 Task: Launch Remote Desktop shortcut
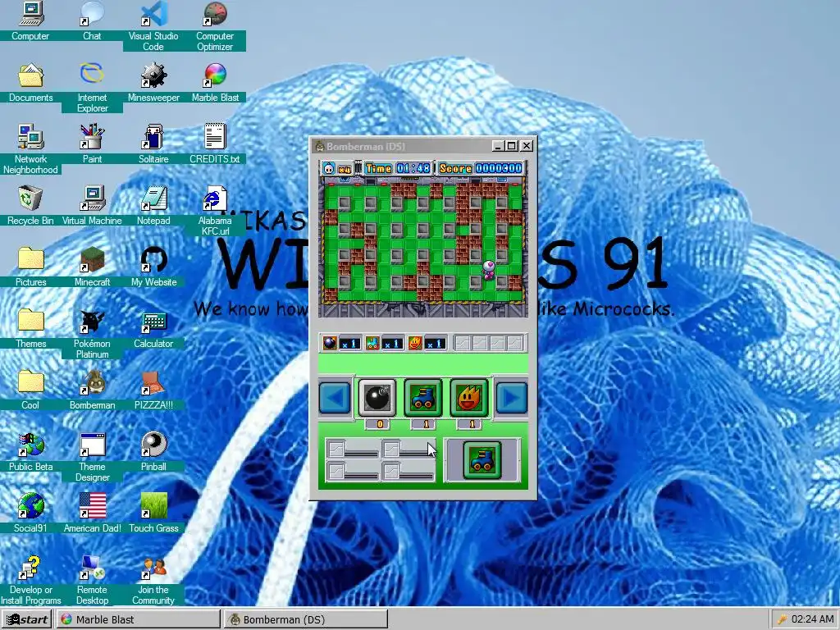92,580
